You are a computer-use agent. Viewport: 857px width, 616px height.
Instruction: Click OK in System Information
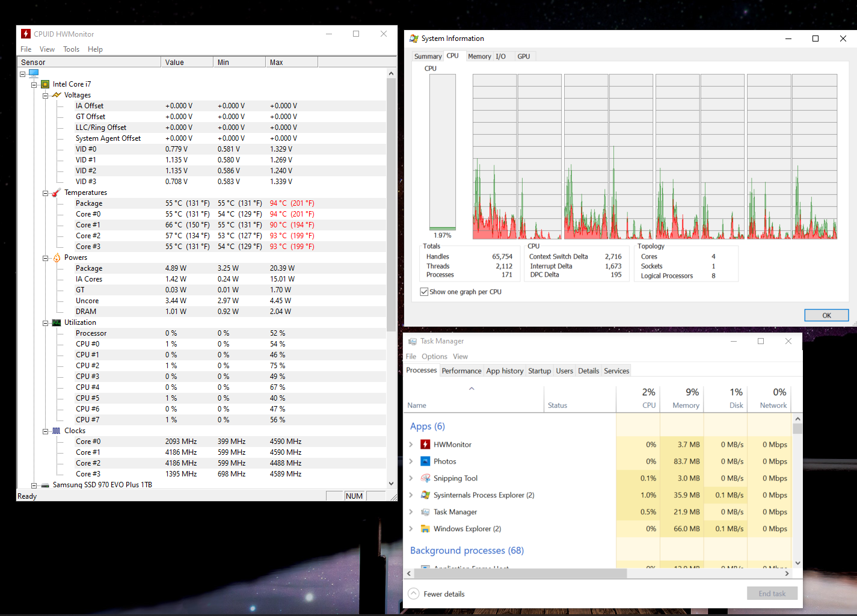tap(826, 315)
